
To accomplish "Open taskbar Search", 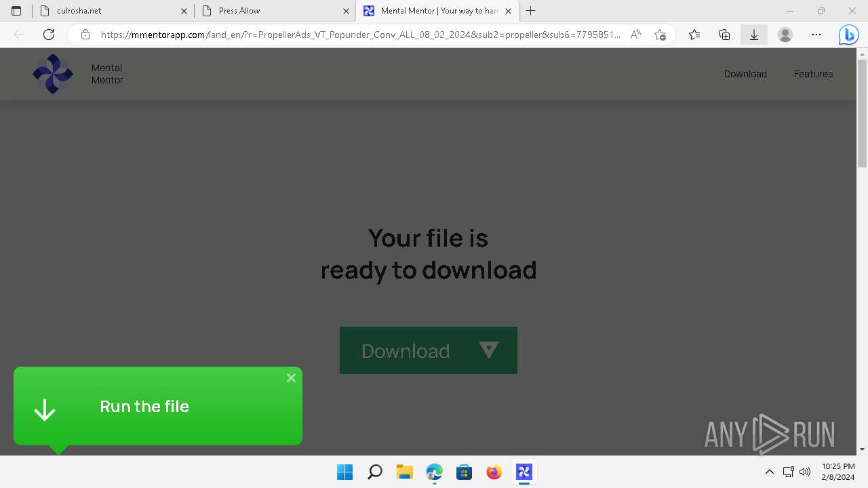I will coord(375,472).
